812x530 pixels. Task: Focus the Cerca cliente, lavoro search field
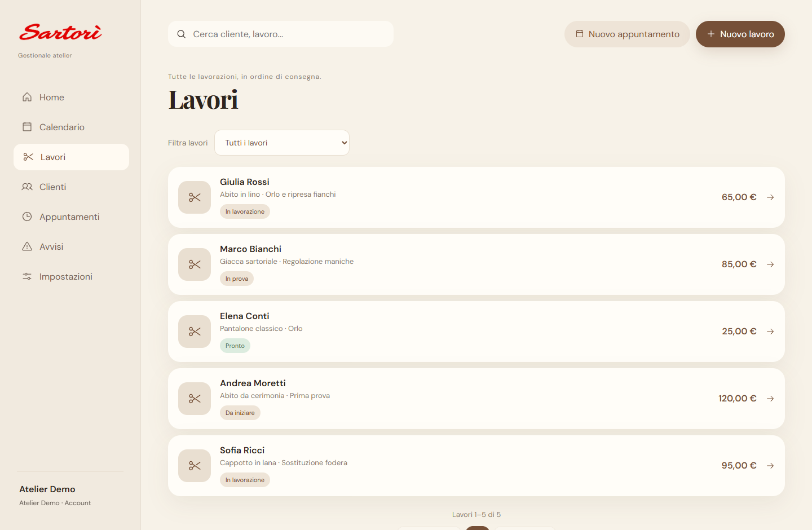pyautogui.click(x=281, y=34)
